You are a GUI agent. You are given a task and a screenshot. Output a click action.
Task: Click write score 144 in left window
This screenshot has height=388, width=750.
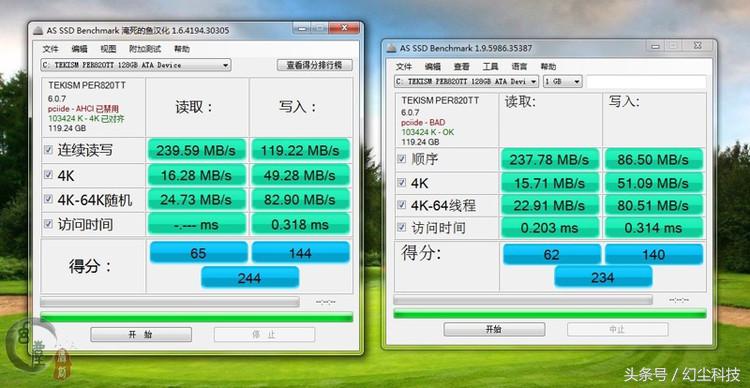300,253
